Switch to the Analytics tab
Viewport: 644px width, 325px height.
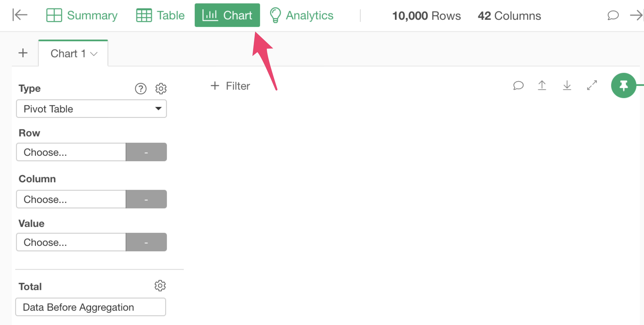[301, 16]
